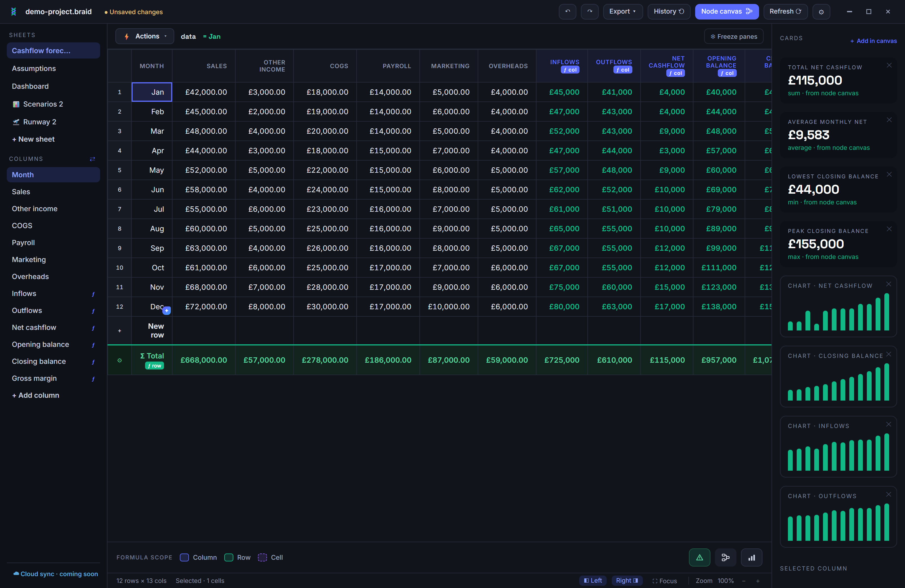Screen dimensions: 905x588
Task: Click the History button
Action: point(669,11)
